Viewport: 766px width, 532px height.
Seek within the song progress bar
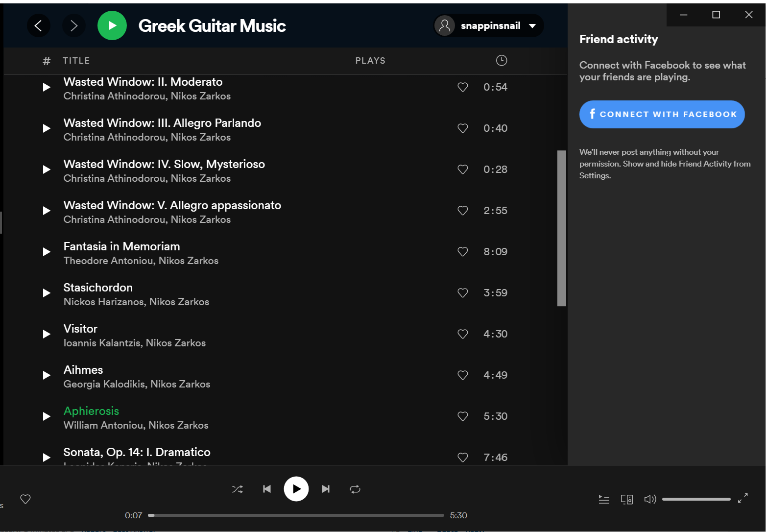tap(296, 515)
